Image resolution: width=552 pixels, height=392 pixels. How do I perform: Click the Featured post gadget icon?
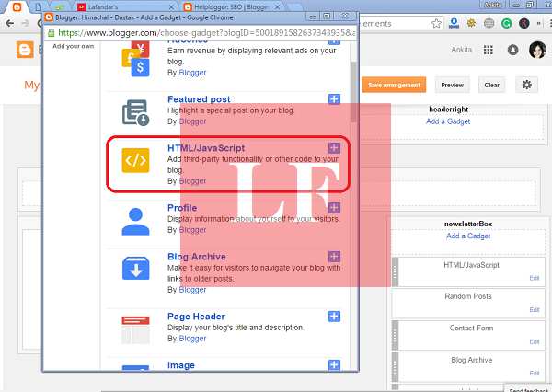pos(135,112)
